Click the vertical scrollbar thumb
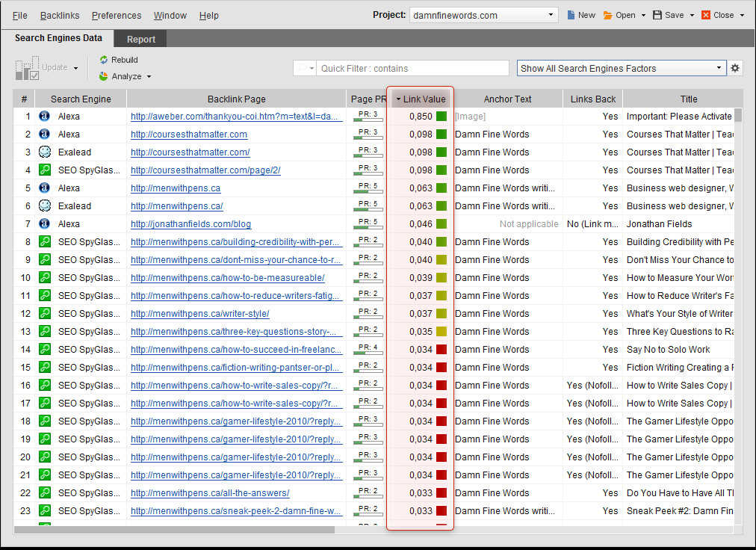 (737, 115)
